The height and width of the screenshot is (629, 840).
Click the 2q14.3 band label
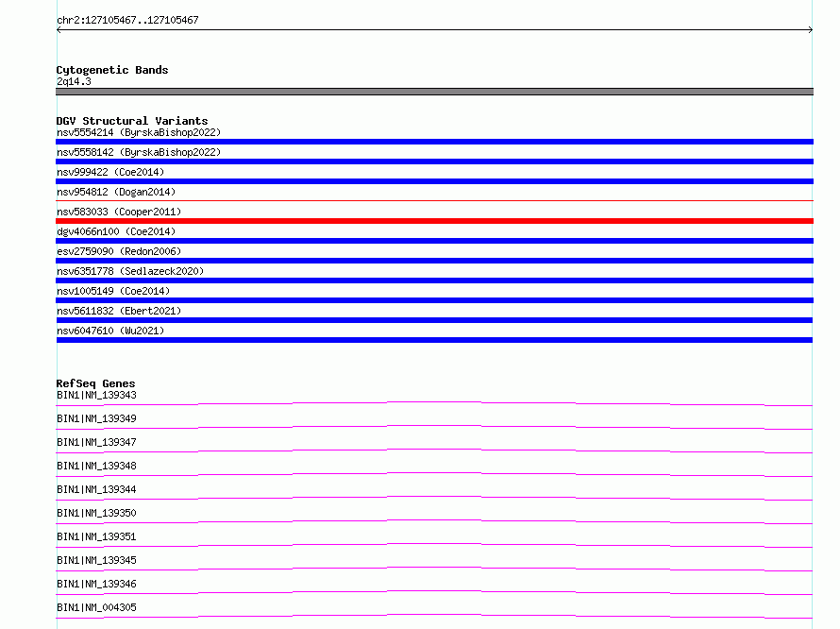click(x=74, y=81)
